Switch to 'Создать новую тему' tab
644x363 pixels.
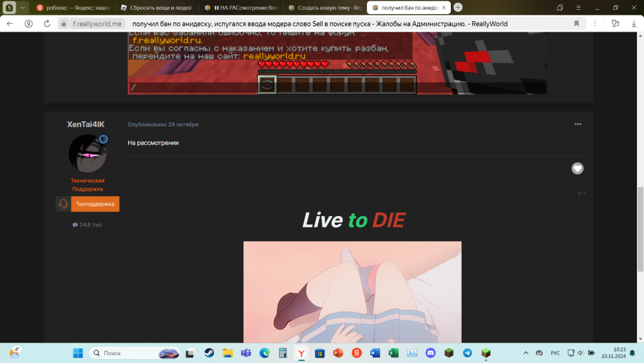tap(325, 7)
